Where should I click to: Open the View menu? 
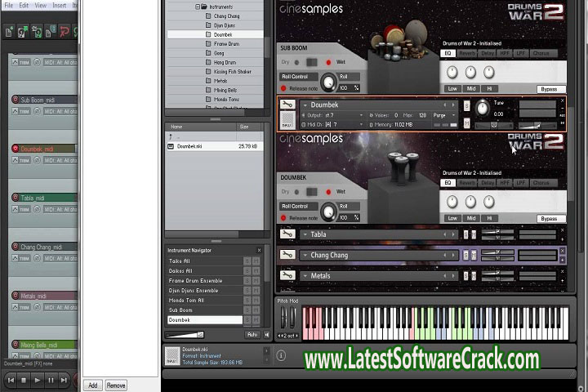coord(41,5)
